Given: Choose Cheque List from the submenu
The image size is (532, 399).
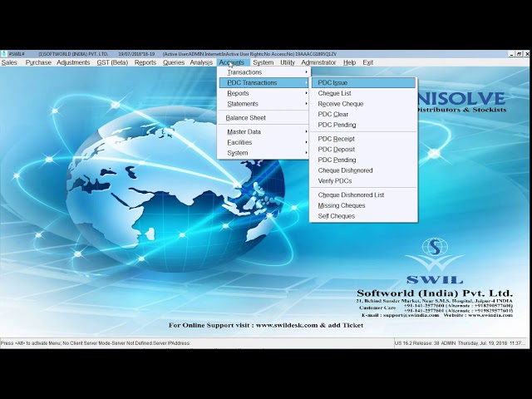Looking at the screenshot, I should [x=363, y=93].
